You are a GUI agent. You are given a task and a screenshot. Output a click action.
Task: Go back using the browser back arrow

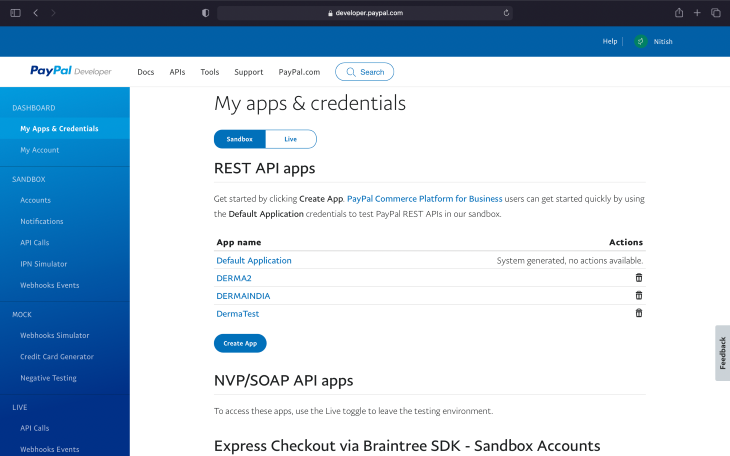(x=36, y=13)
